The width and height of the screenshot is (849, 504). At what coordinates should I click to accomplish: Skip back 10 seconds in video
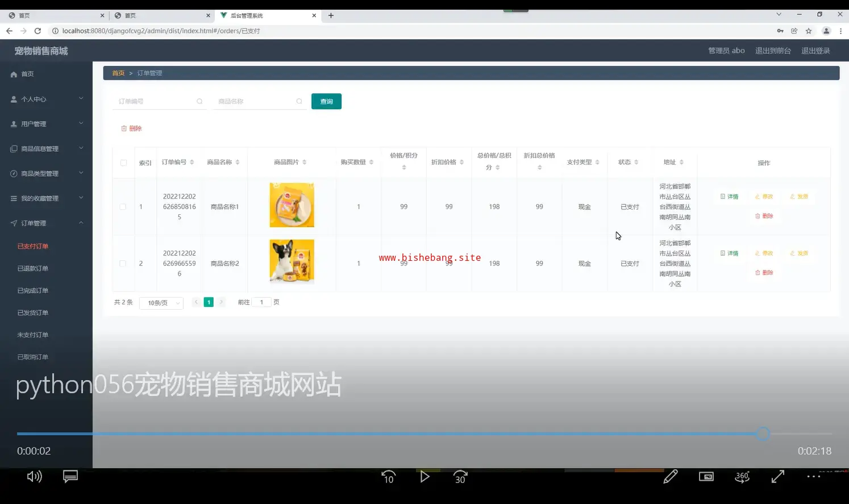point(389,477)
